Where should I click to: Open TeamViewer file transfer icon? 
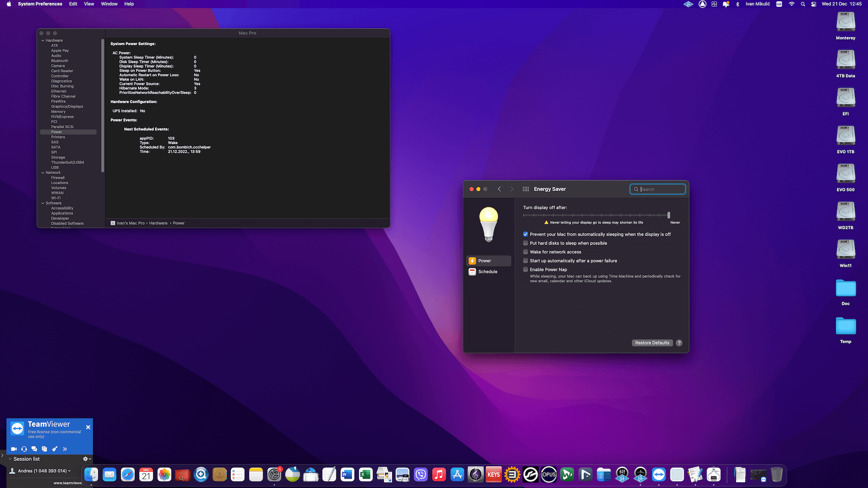(44, 449)
